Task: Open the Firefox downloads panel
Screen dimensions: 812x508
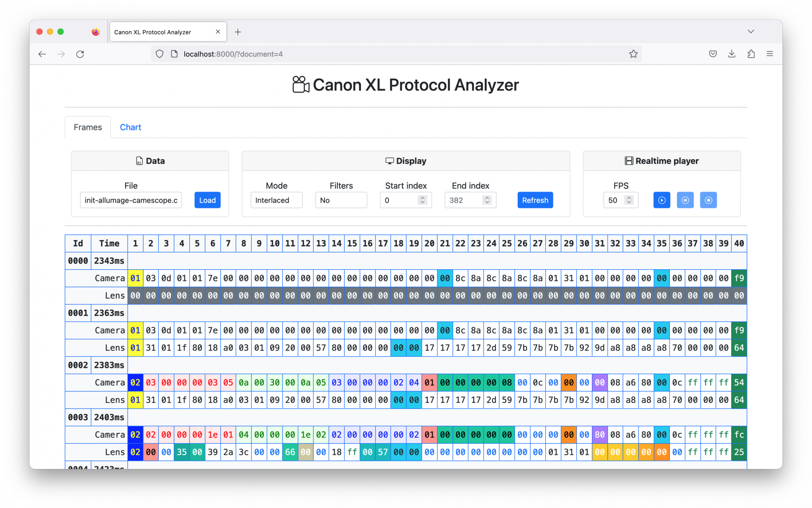Action: [x=732, y=54]
